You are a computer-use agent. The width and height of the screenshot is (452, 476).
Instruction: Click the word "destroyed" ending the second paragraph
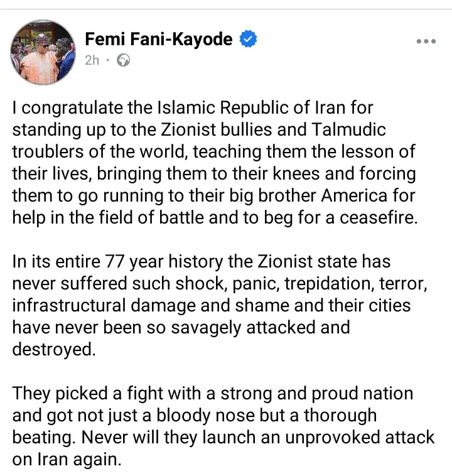[x=53, y=350]
